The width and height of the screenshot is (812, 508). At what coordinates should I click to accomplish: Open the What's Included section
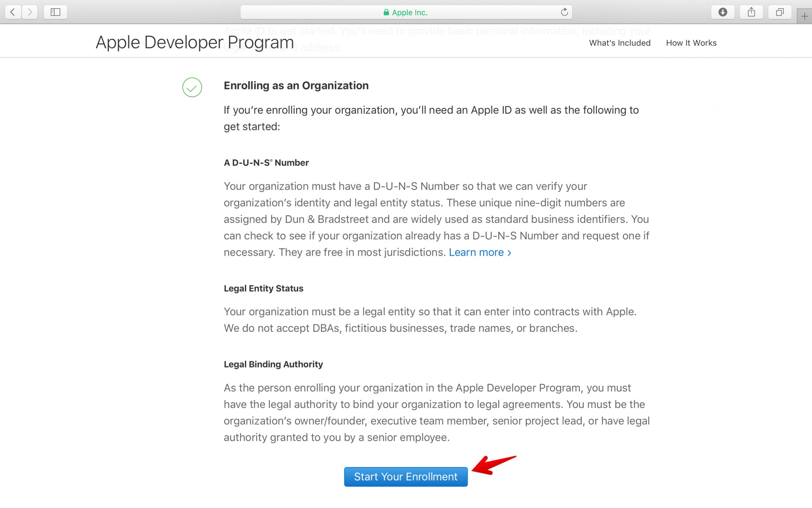coord(620,43)
